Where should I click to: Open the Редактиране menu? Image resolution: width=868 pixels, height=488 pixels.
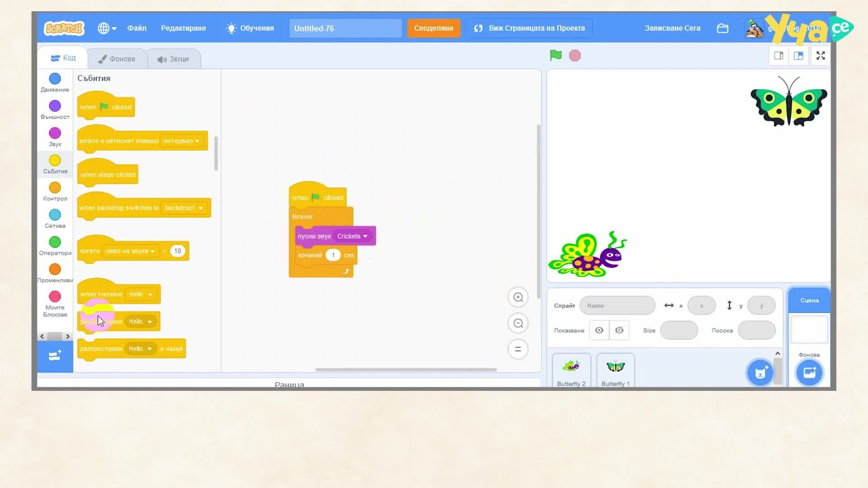(x=183, y=28)
